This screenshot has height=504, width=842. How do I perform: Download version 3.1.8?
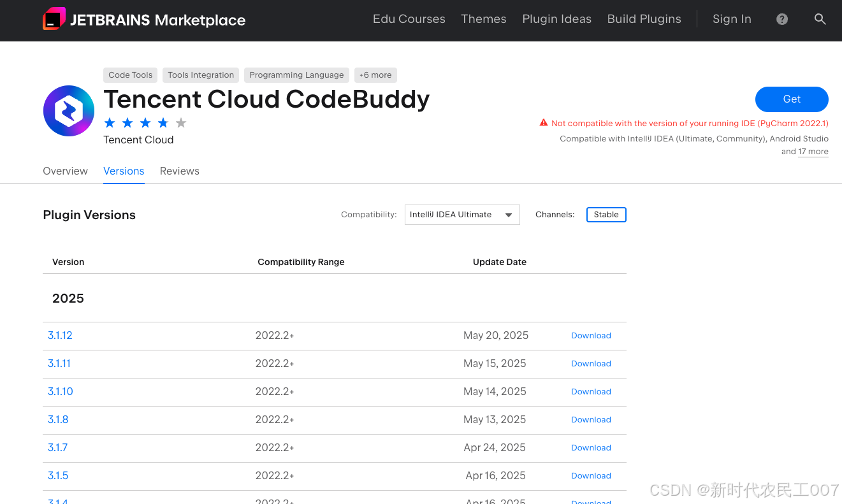[x=591, y=420]
